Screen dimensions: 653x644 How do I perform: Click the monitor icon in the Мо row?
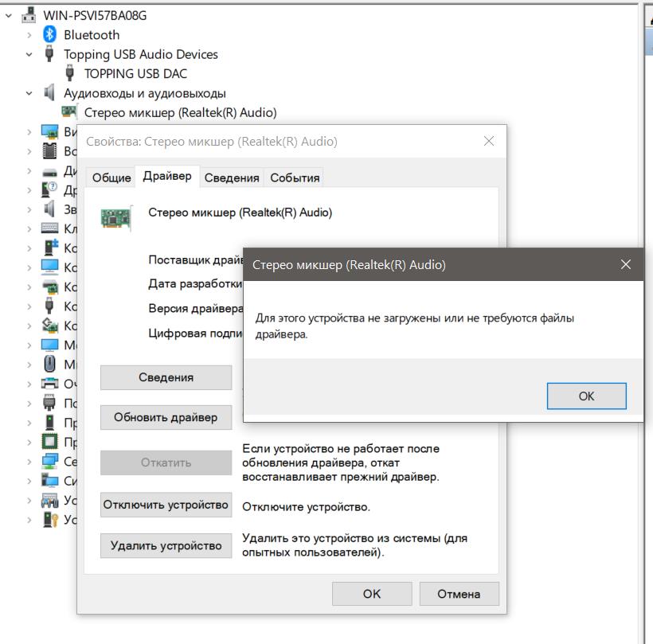point(49,345)
